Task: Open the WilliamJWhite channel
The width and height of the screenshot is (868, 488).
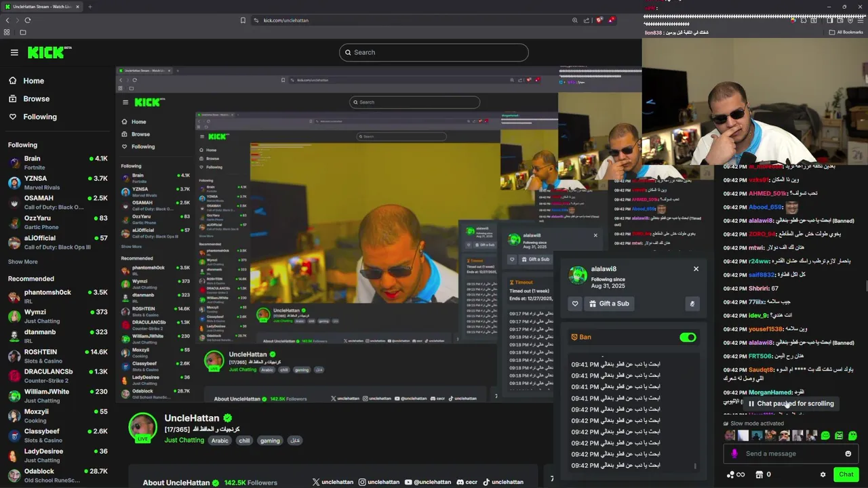Action: tap(58, 395)
